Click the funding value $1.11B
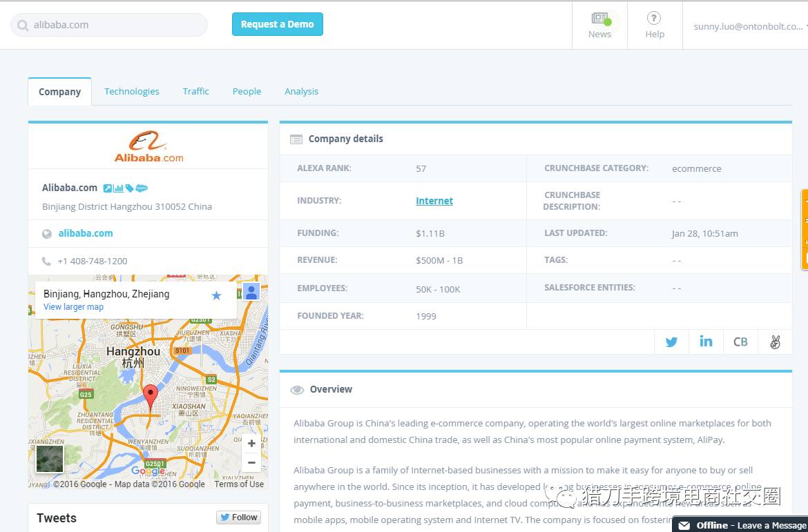808x532 pixels. tap(430, 234)
